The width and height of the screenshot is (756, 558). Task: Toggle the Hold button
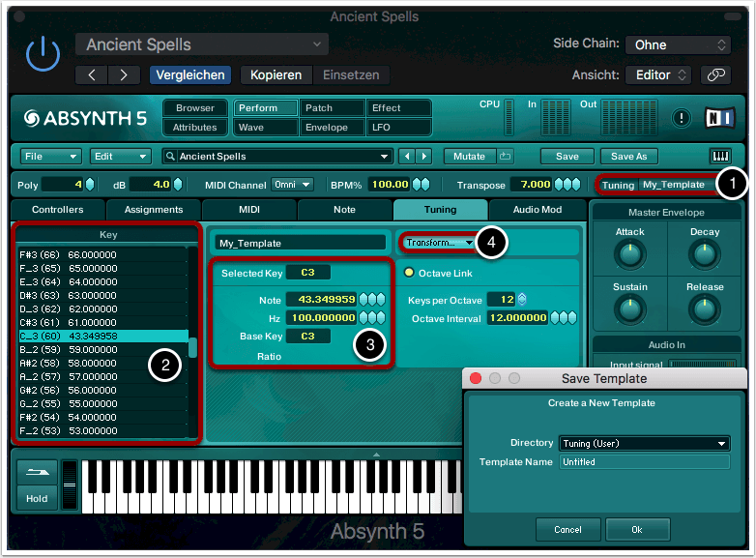point(36,499)
